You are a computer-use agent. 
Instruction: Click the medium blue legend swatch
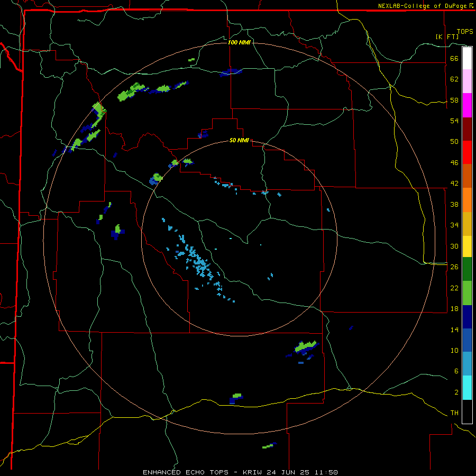click(467, 340)
